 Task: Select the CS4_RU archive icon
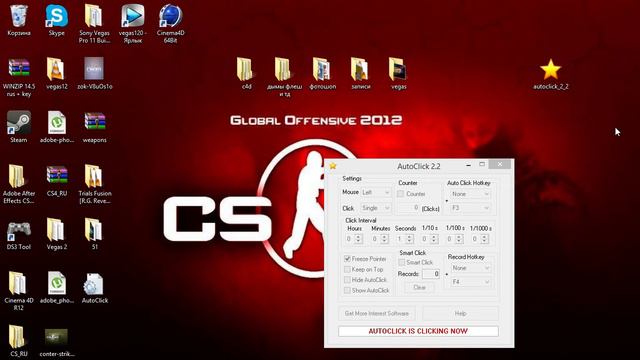[x=57, y=181]
